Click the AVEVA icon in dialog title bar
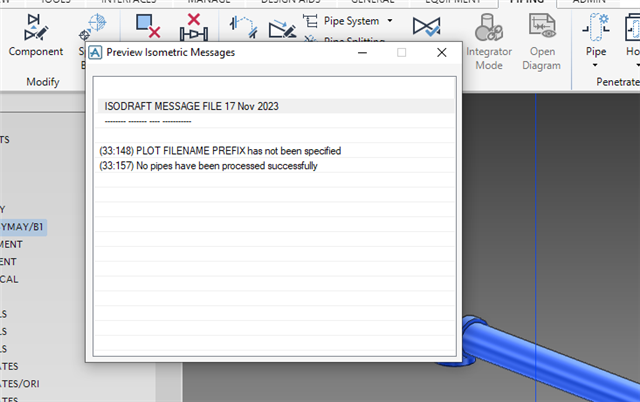640x402 pixels. [95, 53]
